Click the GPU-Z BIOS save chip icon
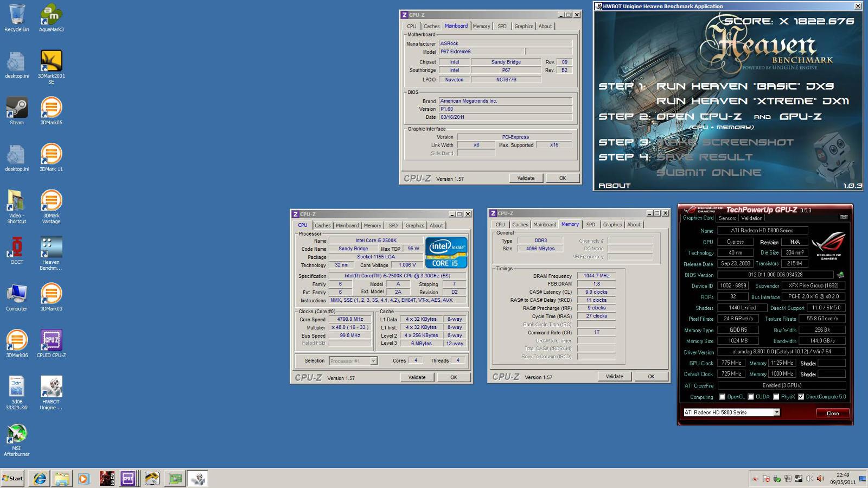868x488 pixels. [x=840, y=275]
